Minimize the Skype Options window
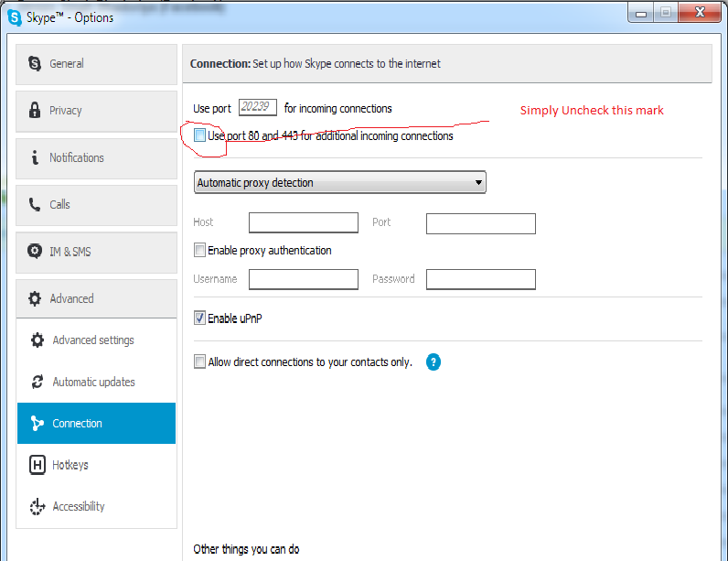This screenshot has height=561, width=728. coord(641,13)
